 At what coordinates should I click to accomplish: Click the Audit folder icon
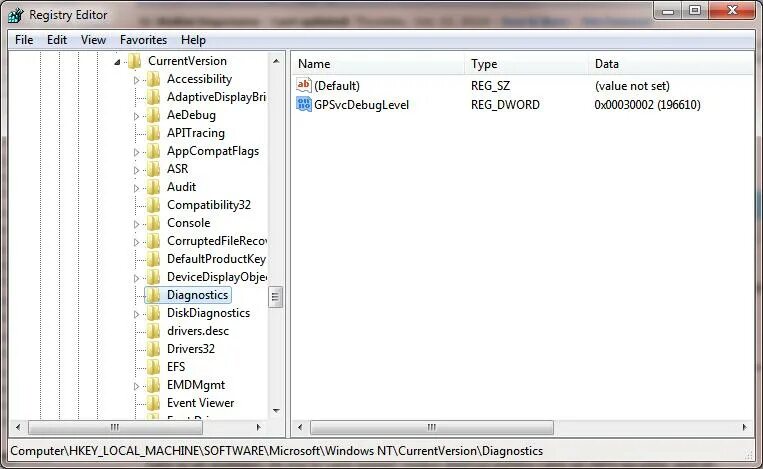coord(153,187)
